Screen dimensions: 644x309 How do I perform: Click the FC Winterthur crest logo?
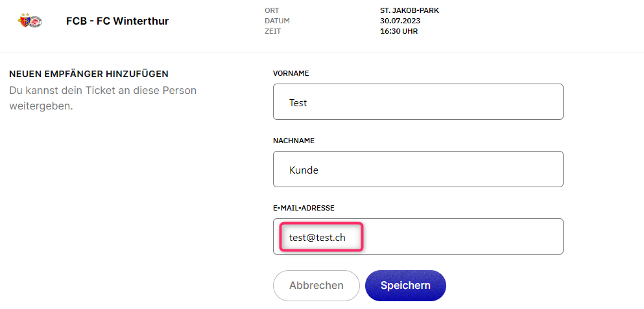[36, 22]
